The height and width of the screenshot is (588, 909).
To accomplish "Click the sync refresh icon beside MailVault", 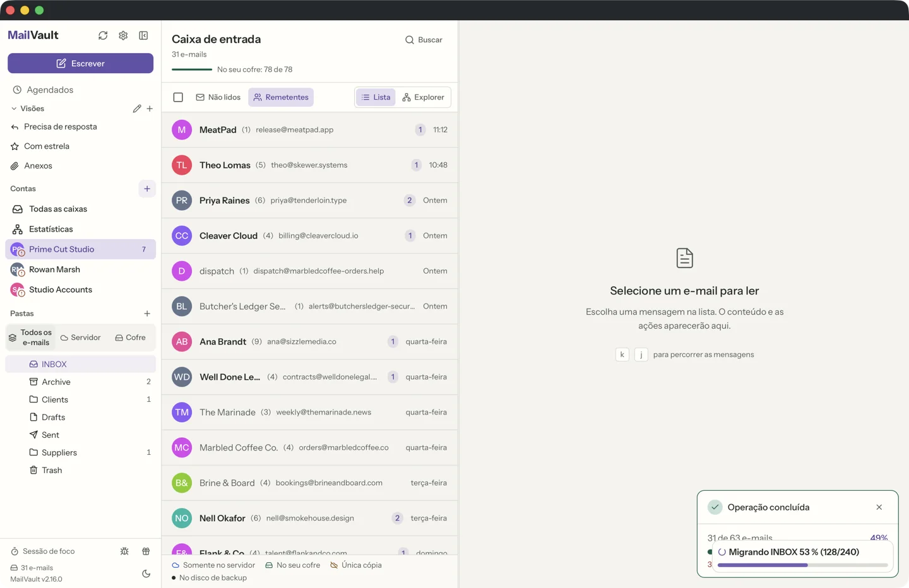I will pyautogui.click(x=103, y=35).
